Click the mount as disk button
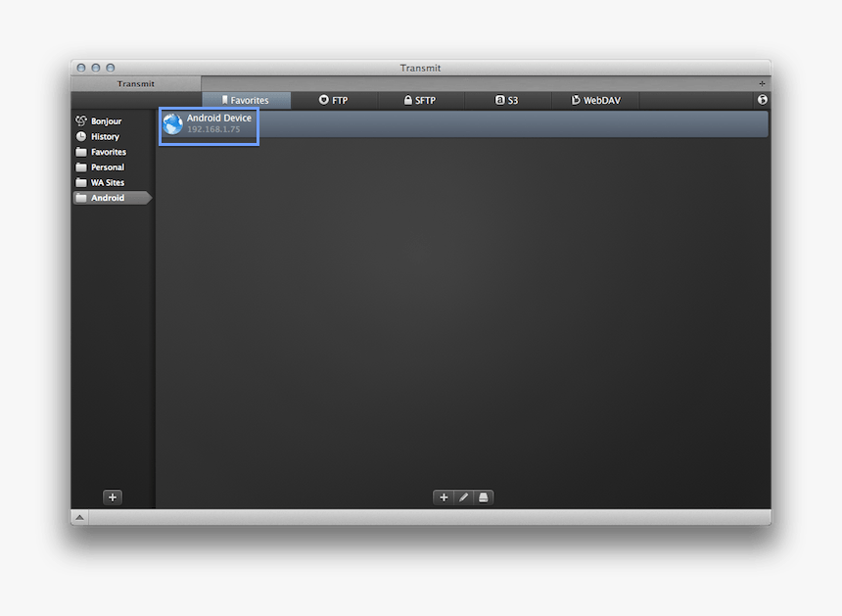This screenshot has height=616, width=842. 484,498
